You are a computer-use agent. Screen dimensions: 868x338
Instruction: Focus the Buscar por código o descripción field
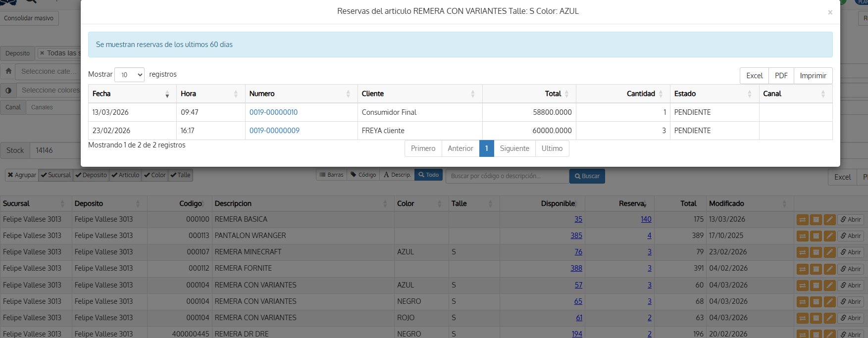point(508,176)
